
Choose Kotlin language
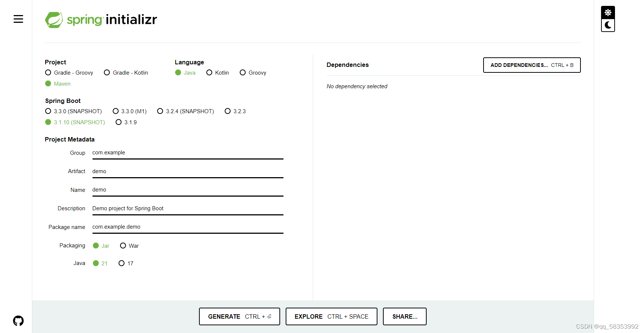218,73
